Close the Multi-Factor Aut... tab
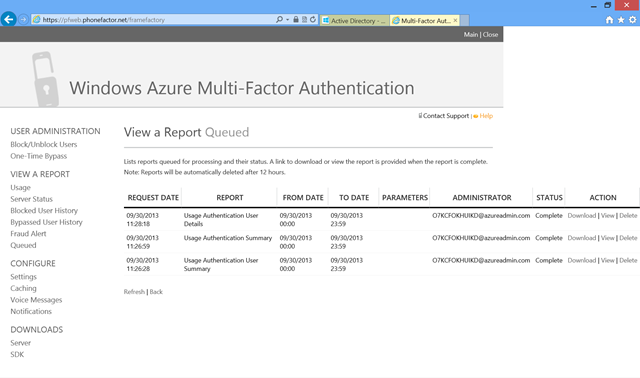 (x=456, y=20)
